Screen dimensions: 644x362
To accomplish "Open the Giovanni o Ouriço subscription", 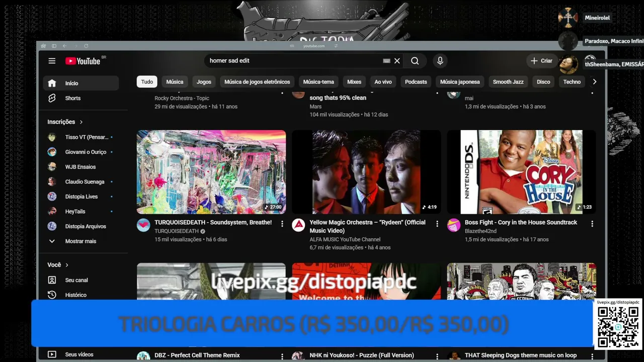I will click(81, 152).
